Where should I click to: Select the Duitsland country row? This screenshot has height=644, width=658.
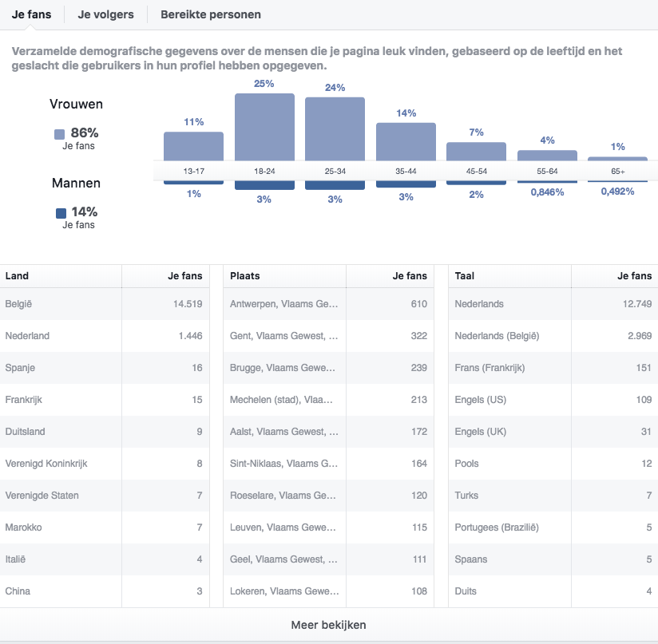[x=105, y=432]
